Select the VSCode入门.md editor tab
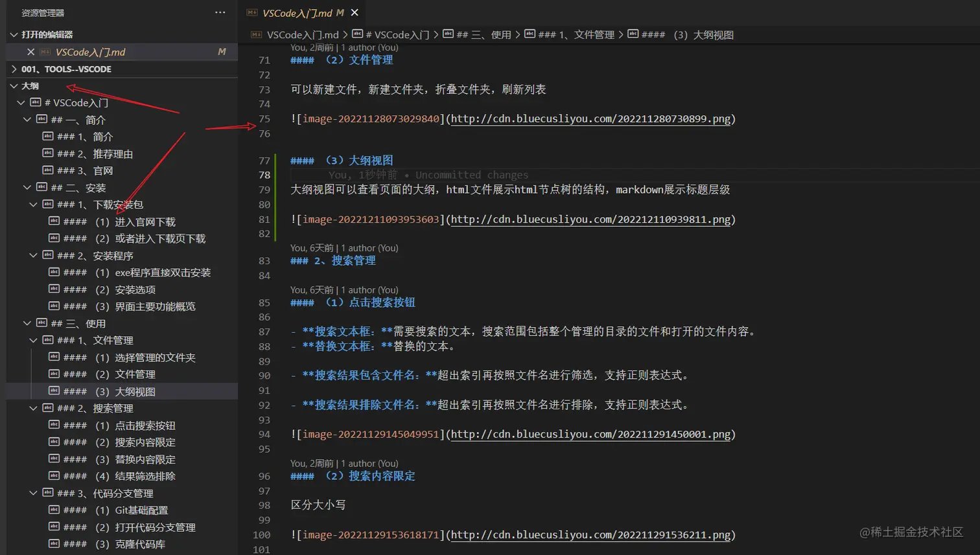980x555 pixels. click(x=298, y=12)
